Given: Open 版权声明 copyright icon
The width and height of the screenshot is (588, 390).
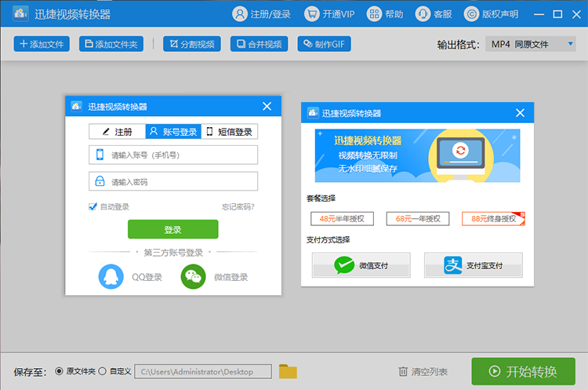Looking at the screenshot, I should [x=471, y=14].
